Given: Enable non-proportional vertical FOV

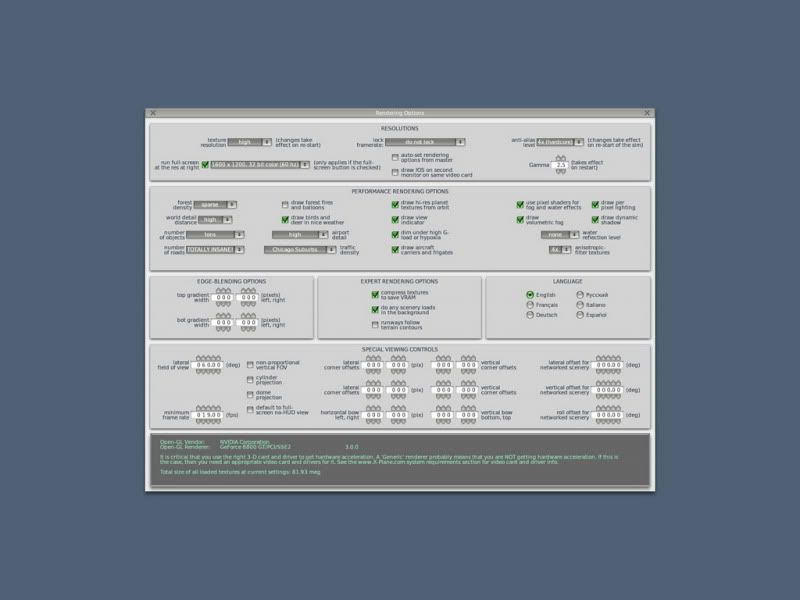Looking at the screenshot, I should pyautogui.click(x=250, y=365).
